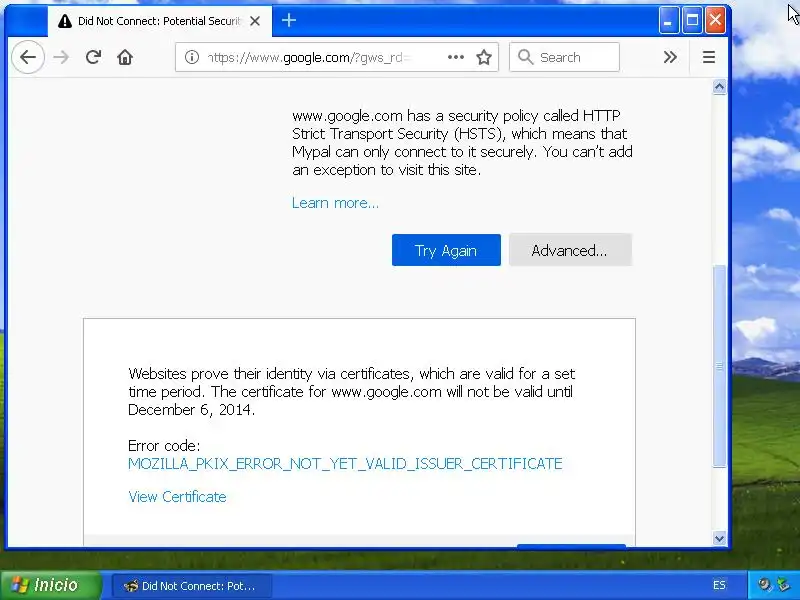Image resolution: width=800 pixels, height=600 pixels.
Task: Expand the toolbar overflow chevron
Action: point(670,57)
